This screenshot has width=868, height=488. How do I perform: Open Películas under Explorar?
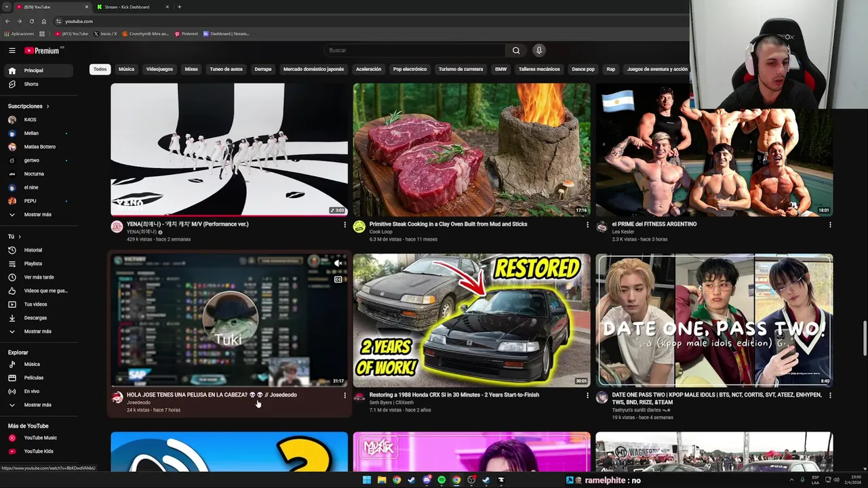[38, 378]
